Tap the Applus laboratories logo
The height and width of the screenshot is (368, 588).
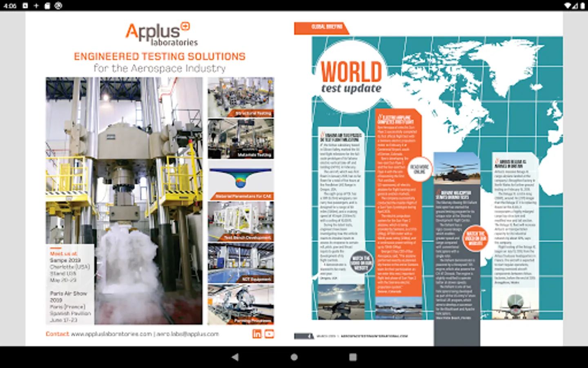click(x=161, y=34)
